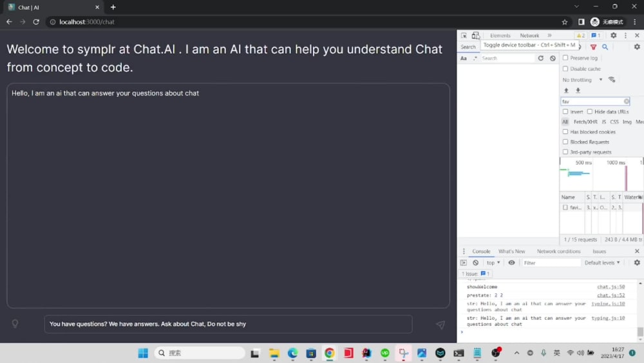Screen dimensions: 644x363
Task: Switch to the Network tab
Action: 529,35
